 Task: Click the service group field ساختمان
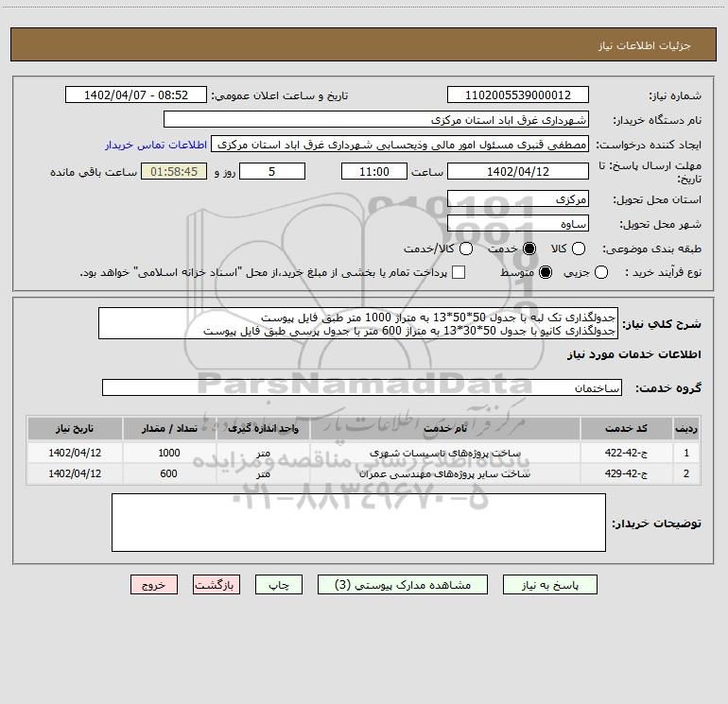click(362, 388)
